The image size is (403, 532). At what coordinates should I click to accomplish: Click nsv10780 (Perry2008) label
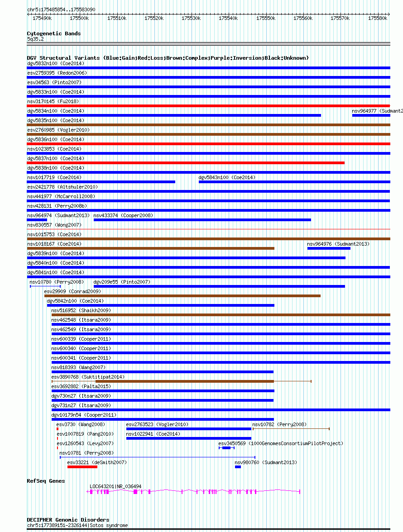pos(57,282)
